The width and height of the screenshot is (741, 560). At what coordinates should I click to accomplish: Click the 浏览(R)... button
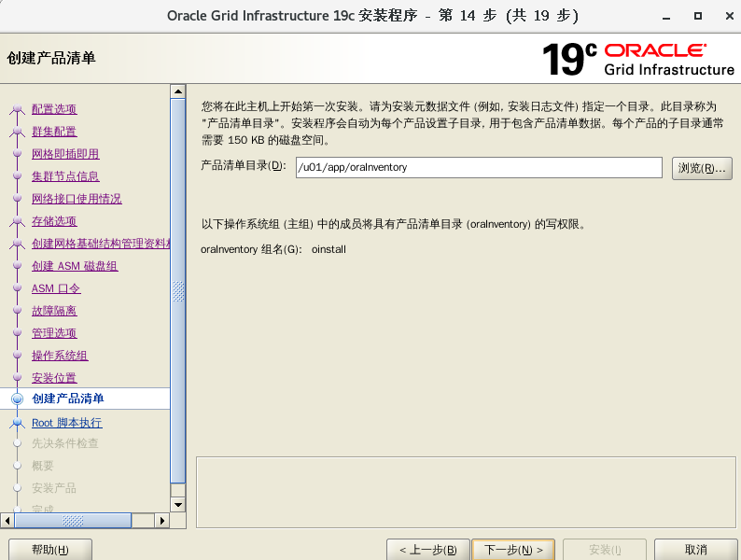[702, 168]
